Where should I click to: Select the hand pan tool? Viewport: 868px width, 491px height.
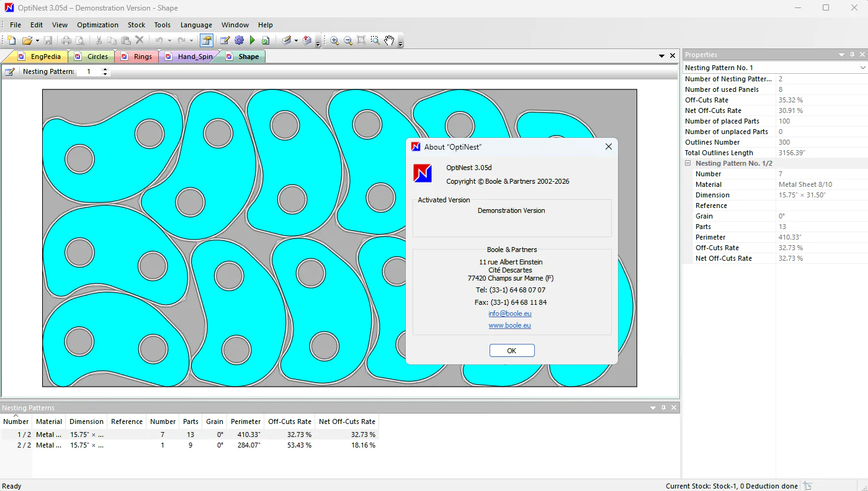coord(389,40)
